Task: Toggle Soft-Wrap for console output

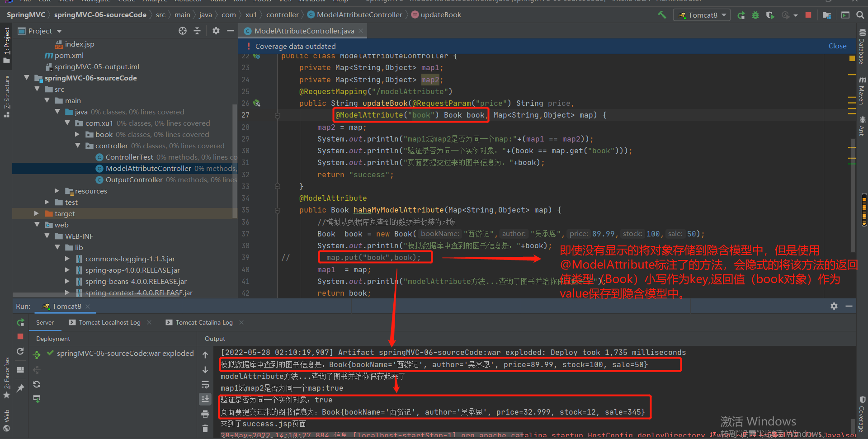Action: 205,384
